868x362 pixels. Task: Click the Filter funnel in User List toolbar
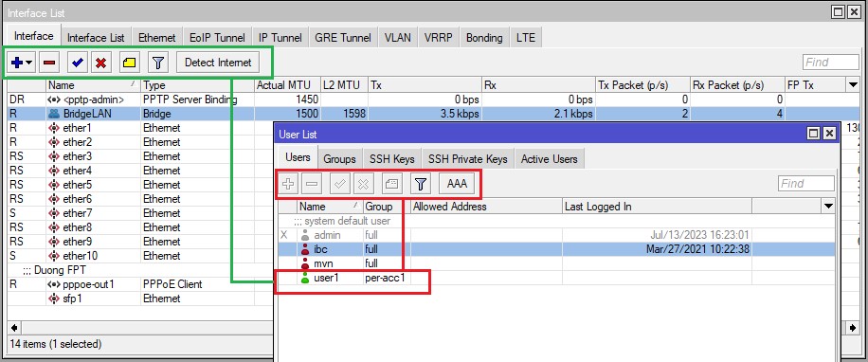[421, 184]
